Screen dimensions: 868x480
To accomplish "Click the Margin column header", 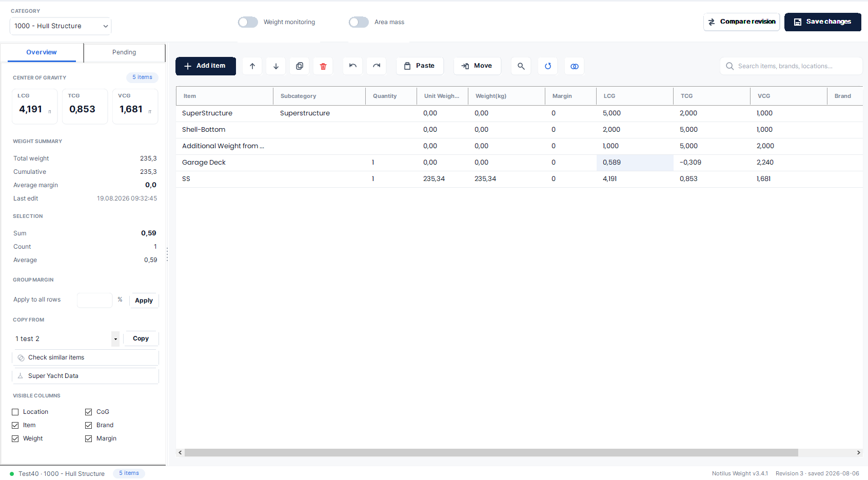I will coord(570,96).
